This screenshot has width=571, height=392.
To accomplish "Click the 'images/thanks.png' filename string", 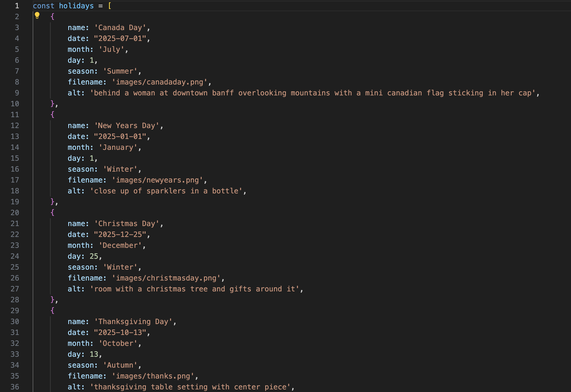I will point(153,376).
